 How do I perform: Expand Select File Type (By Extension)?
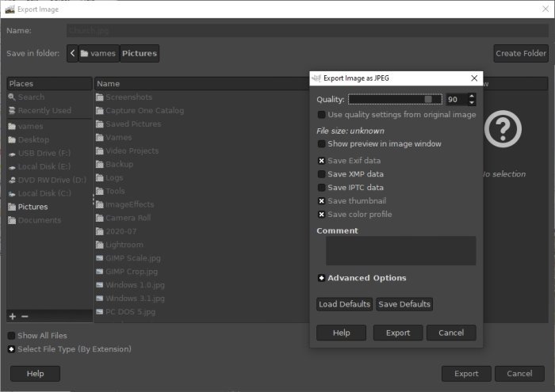pyautogui.click(x=11, y=349)
